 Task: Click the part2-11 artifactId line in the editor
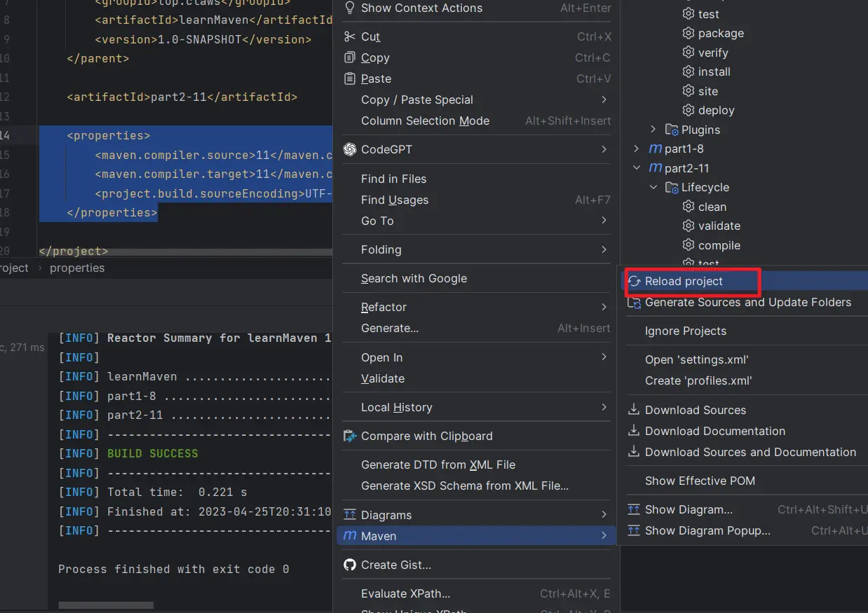[x=182, y=97]
